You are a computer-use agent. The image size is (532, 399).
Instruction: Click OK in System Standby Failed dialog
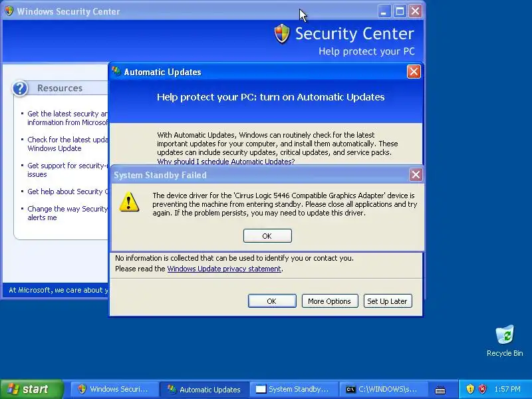point(267,236)
